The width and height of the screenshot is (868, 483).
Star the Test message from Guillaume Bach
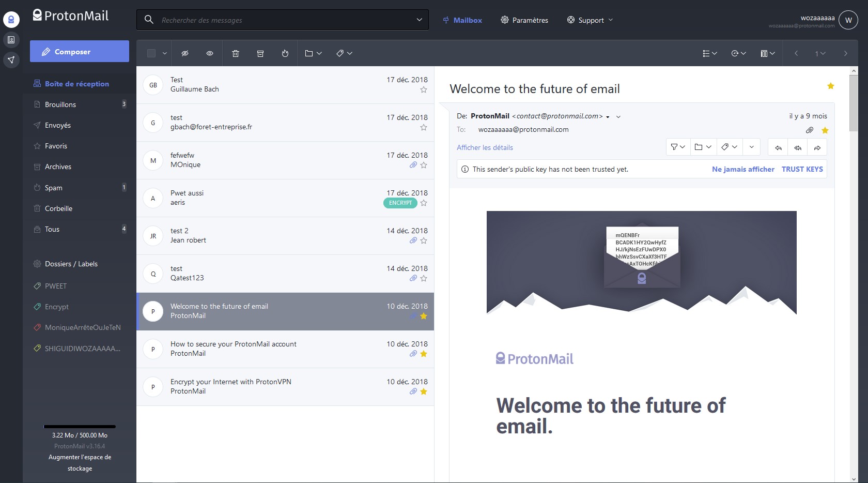tap(424, 89)
